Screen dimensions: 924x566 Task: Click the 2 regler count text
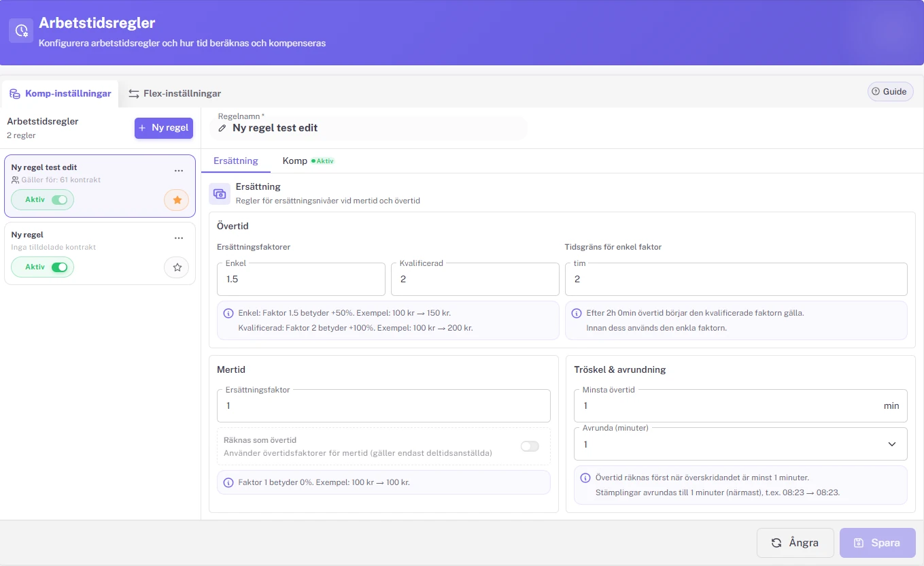21,135
